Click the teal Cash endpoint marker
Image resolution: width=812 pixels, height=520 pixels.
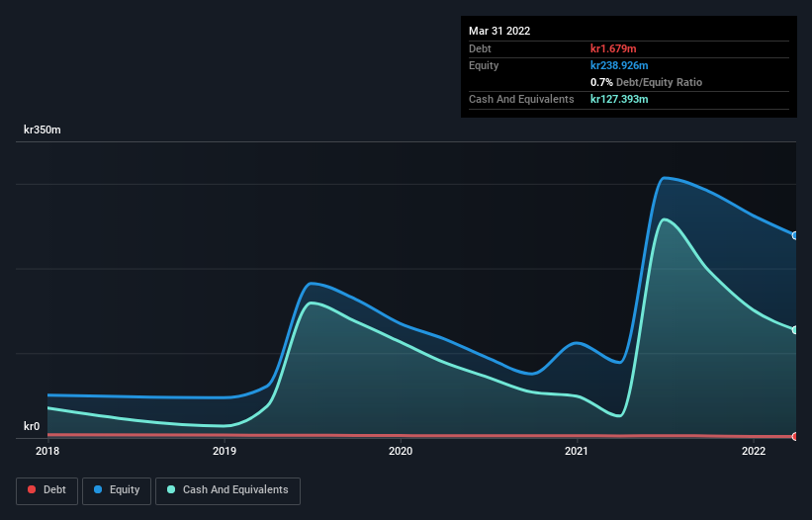pos(795,329)
